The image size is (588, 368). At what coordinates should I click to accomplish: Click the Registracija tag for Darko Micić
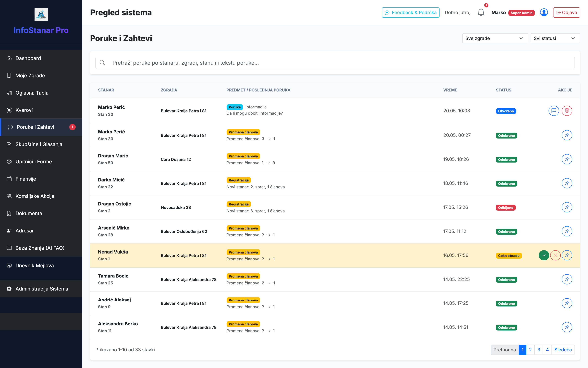(x=238, y=180)
